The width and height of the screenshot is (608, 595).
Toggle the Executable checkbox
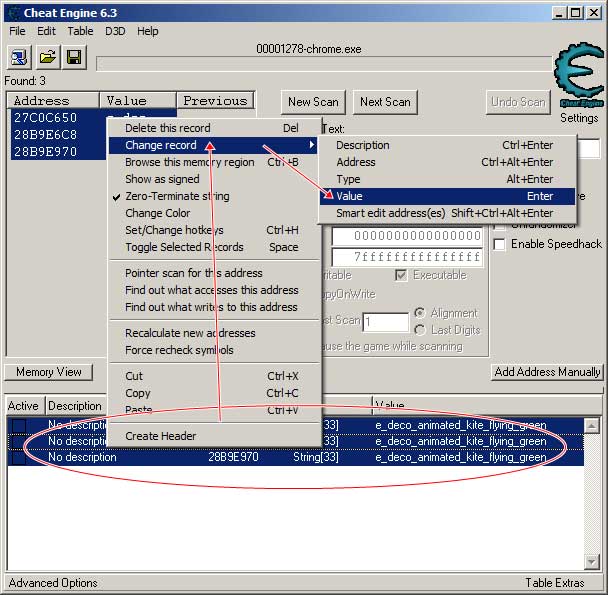click(x=401, y=275)
